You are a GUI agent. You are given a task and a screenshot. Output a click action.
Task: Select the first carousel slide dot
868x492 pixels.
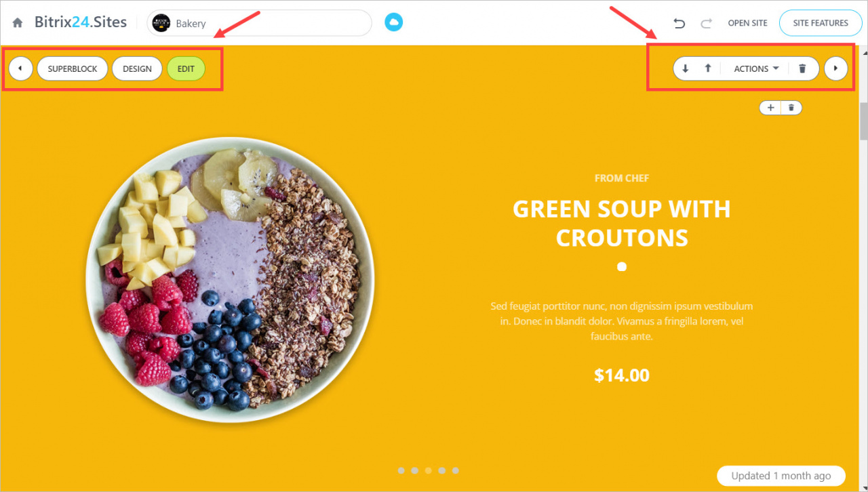coord(401,470)
